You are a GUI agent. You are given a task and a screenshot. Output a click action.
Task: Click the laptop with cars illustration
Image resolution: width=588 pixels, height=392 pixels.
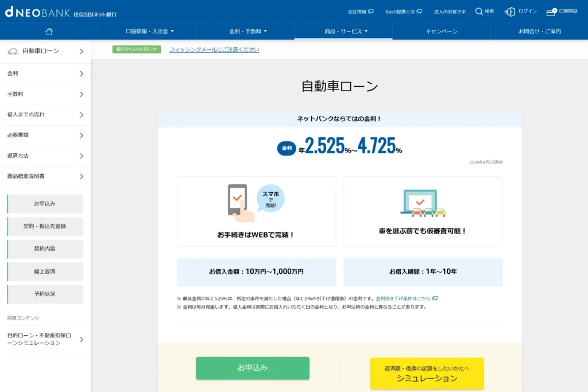coord(423,203)
